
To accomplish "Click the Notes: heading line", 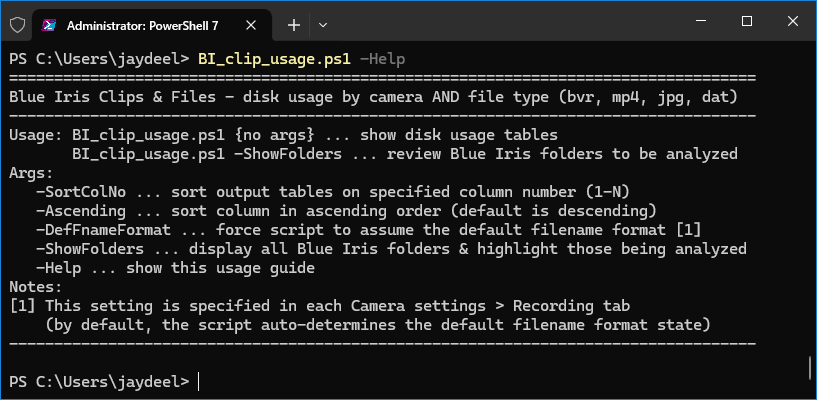I will click(35, 287).
